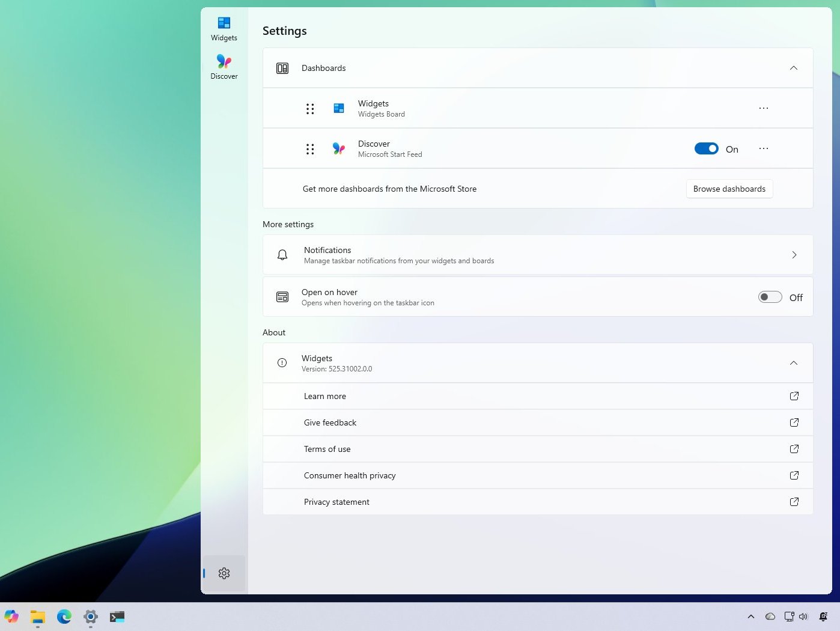Click the Browse dashboards button
This screenshot has width=840, height=631.
pos(729,189)
